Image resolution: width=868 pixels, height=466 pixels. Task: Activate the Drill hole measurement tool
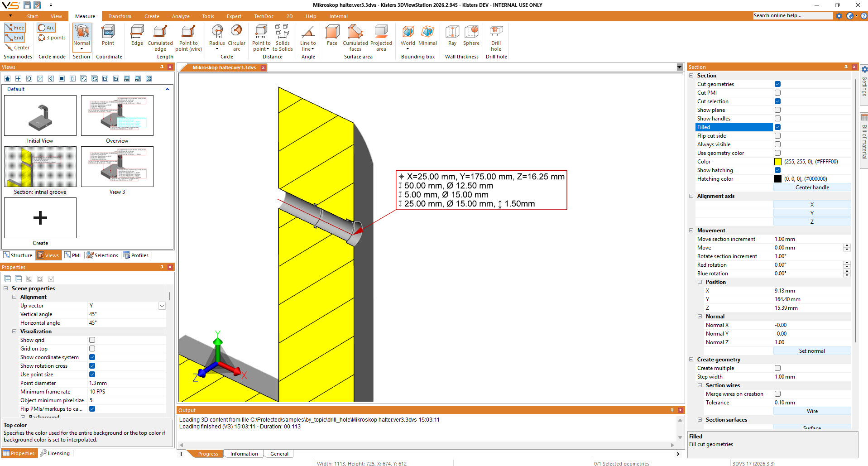pyautogui.click(x=496, y=38)
